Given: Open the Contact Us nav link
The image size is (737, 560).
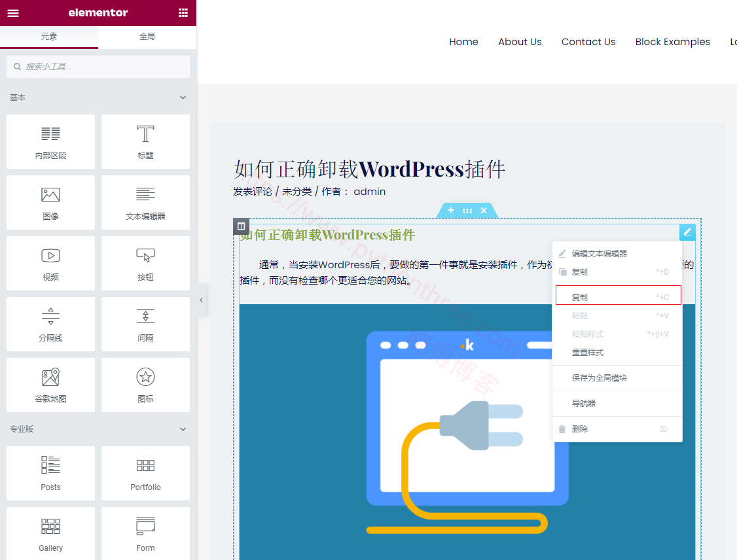Looking at the screenshot, I should click(x=588, y=42).
